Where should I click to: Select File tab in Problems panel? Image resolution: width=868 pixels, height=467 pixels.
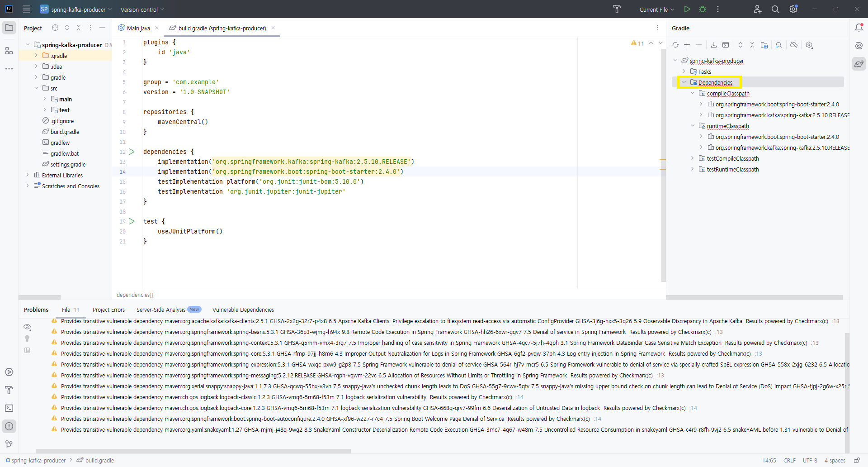pos(71,310)
